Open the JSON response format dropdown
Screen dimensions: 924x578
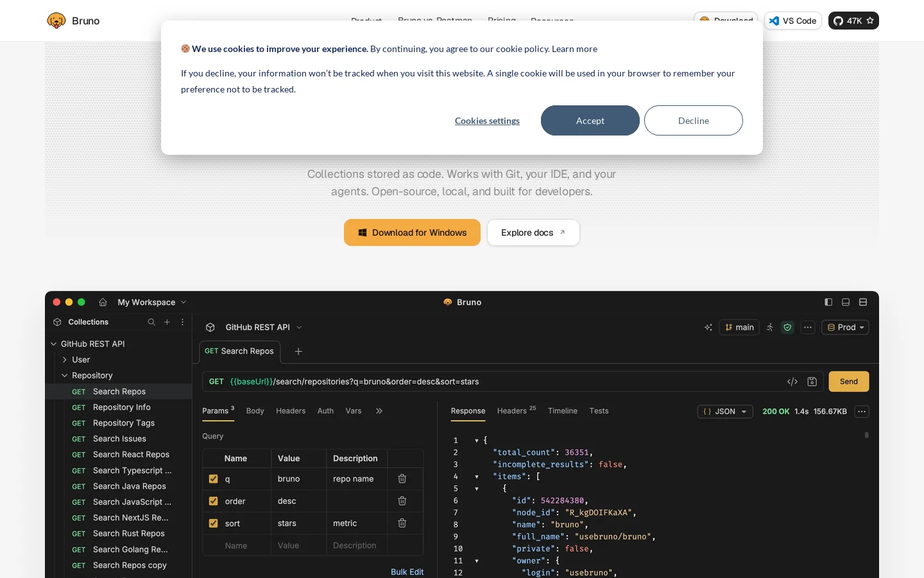coord(725,412)
